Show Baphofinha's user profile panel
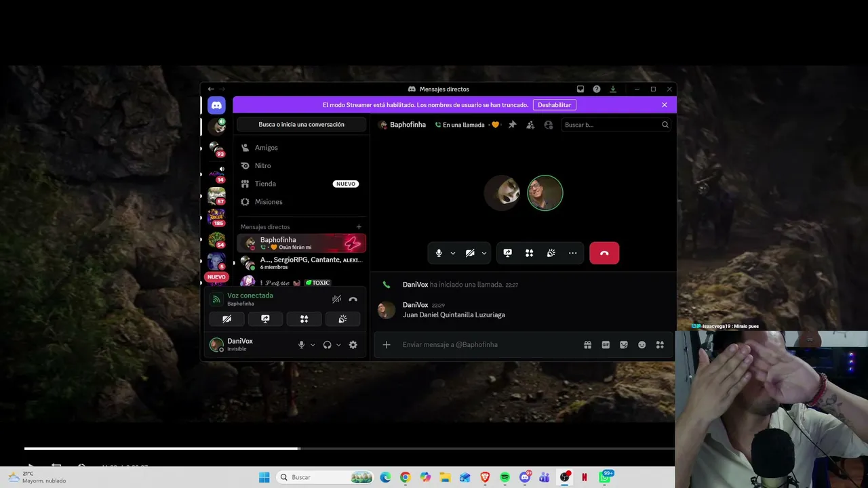 coord(549,125)
